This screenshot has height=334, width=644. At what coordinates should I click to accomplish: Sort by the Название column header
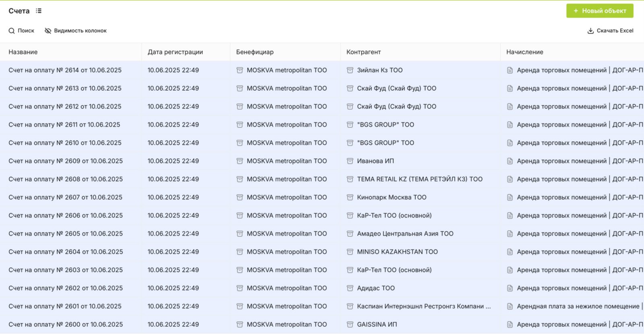tap(23, 52)
